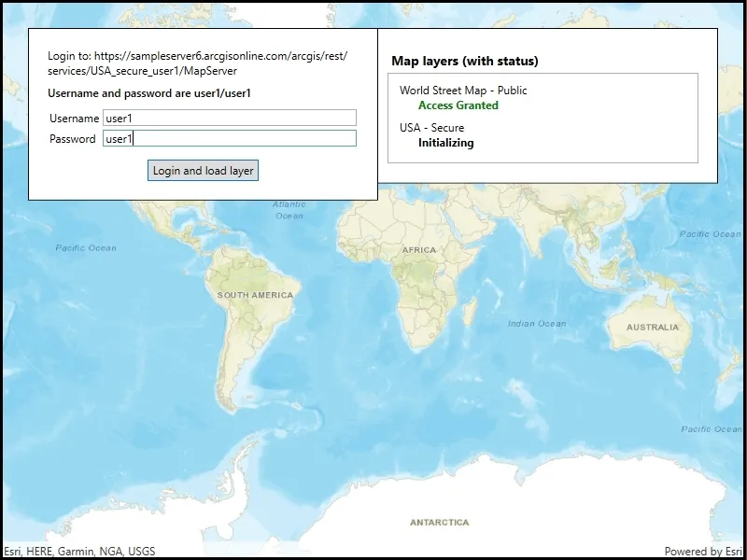
Task: Click the 'ANTARCTICA' map label
Action: [x=439, y=523]
